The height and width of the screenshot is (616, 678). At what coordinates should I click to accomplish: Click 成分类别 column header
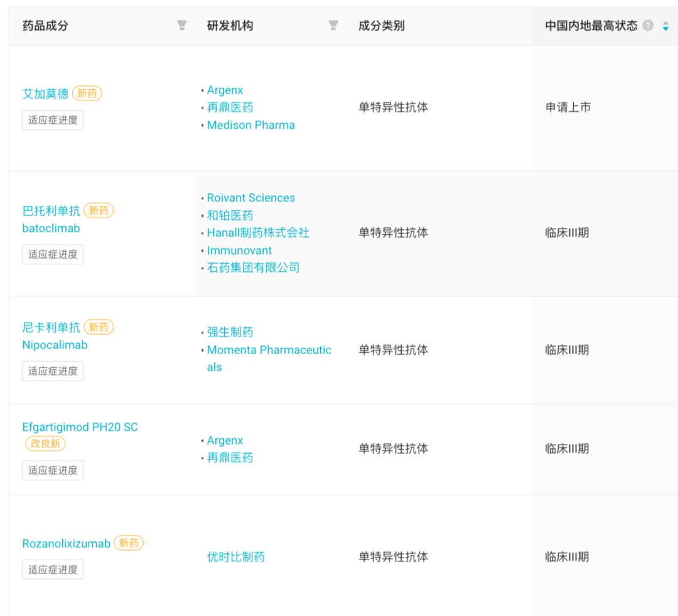[x=382, y=26]
